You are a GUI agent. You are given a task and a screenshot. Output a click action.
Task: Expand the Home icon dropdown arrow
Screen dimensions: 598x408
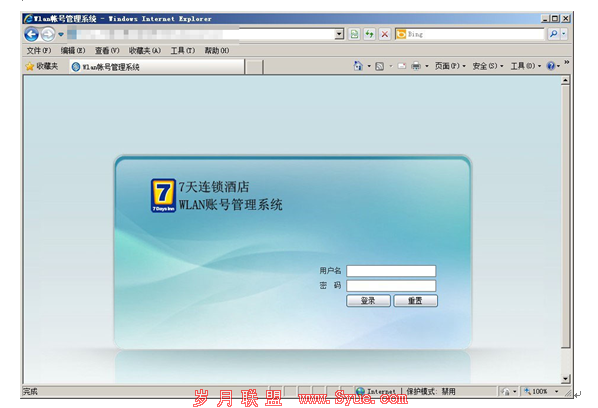(369, 66)
